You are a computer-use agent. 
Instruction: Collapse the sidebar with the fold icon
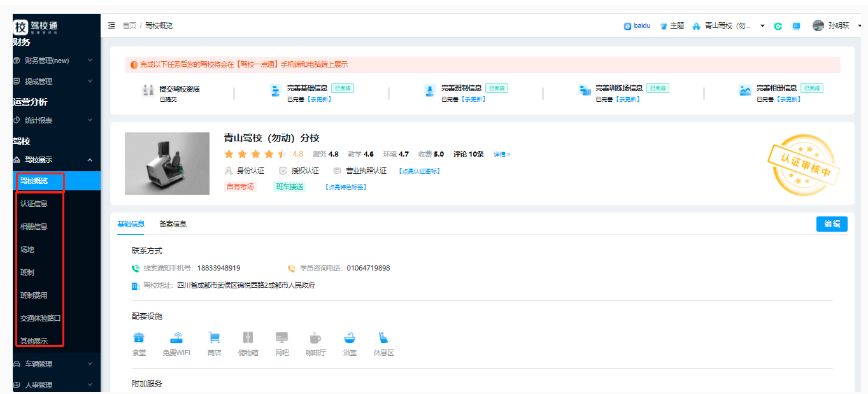click(x=111, y=25)
